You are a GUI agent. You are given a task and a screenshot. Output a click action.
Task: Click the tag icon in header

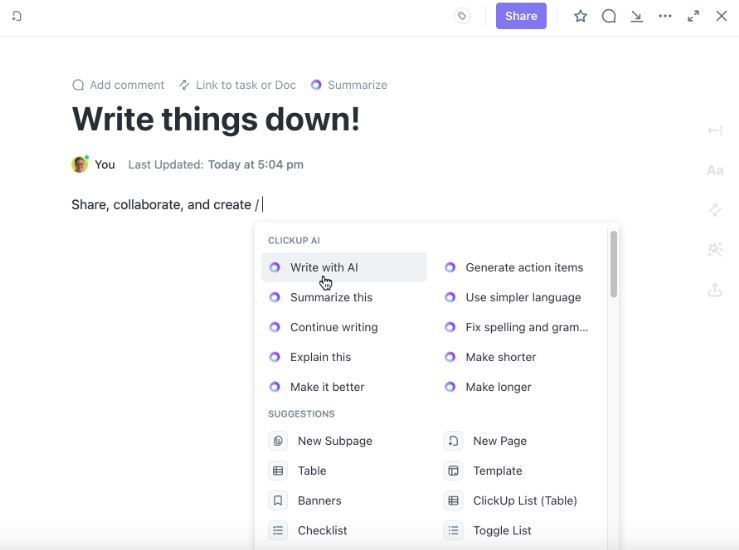[462, 16]
